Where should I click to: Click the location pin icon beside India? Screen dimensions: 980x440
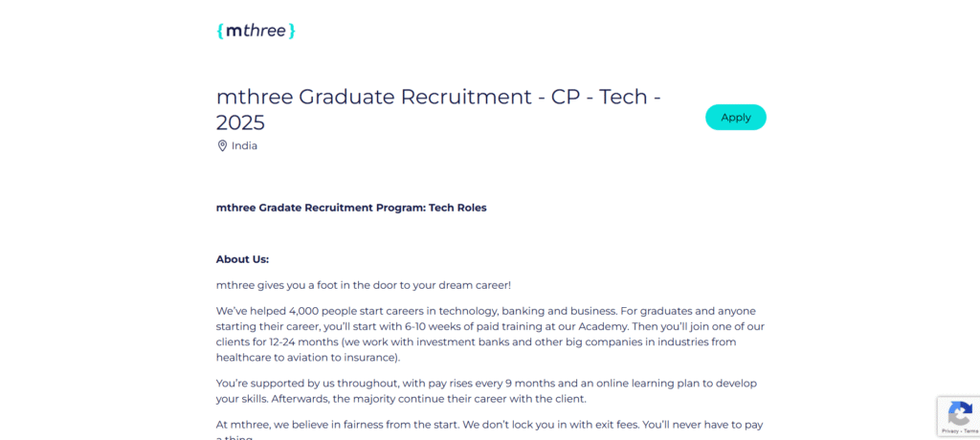[222, 146]
